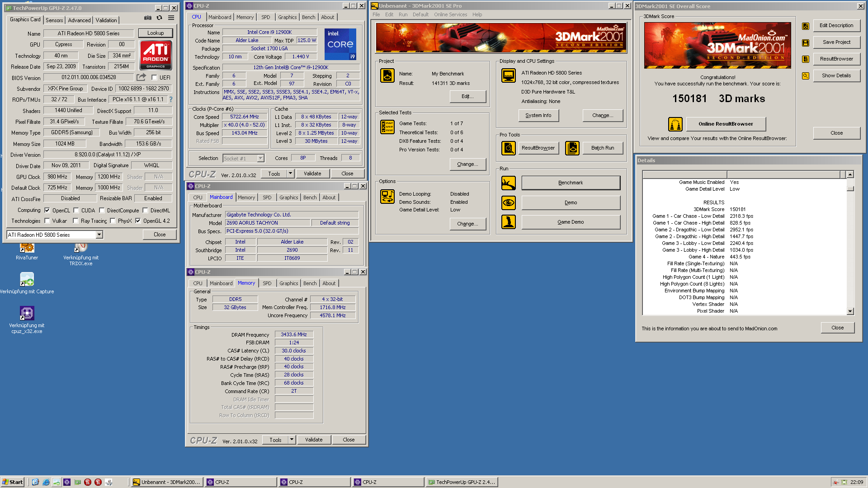This screenshot has height=488, width=868.
Task: Click the GPU Name field in GPU-Z
Action: point(89,33)
